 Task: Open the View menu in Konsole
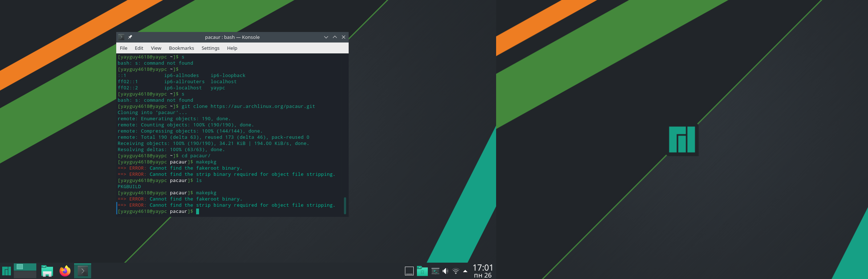tap(156, 48)
